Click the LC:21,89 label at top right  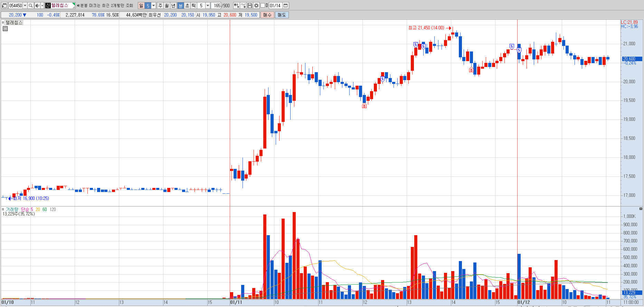pyautogui.click(x=629, y=22)
